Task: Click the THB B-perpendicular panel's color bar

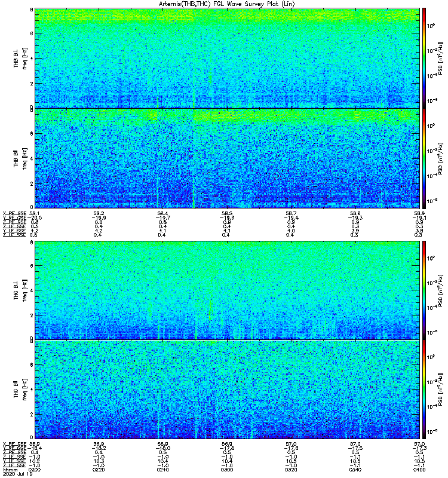Action: click(424, 58)
